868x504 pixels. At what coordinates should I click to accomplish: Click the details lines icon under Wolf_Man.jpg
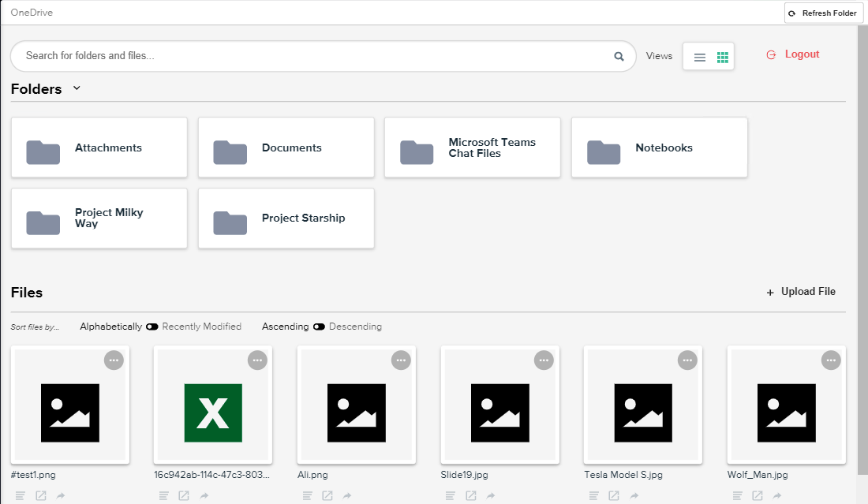click(737, 495)
